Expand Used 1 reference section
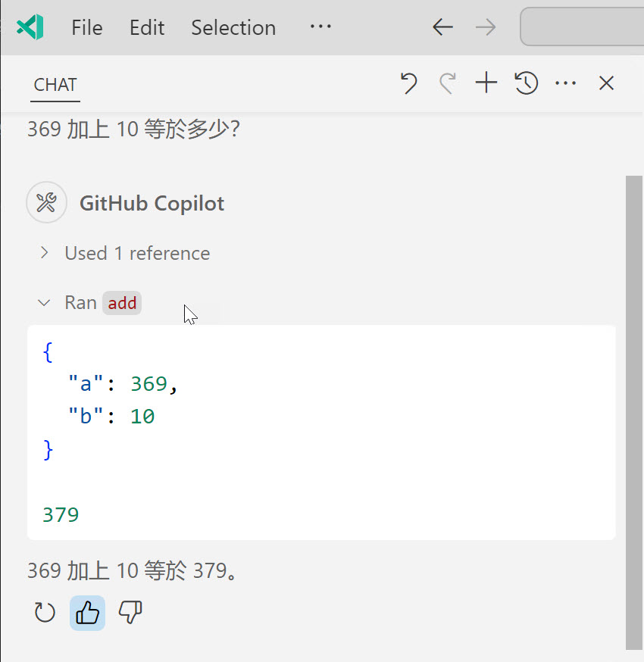This screenshot has height=662, width=644. pos(124,253)
